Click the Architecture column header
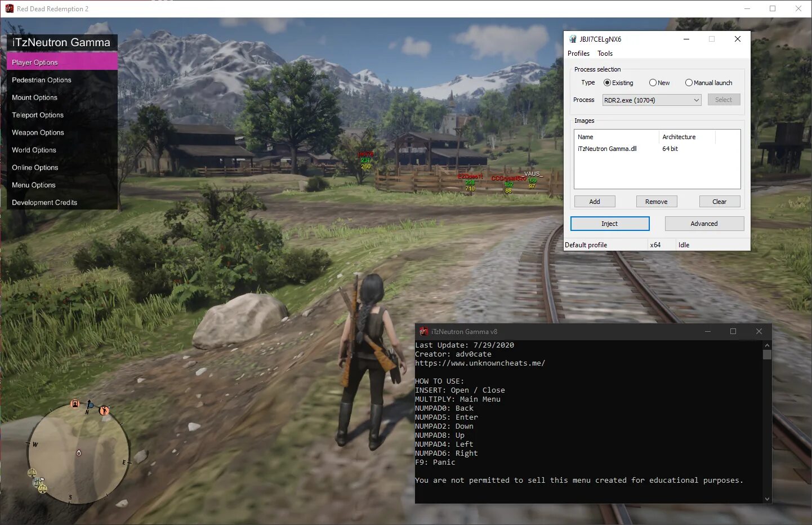Screen dimensions: 812x525 tap(687, 137)
